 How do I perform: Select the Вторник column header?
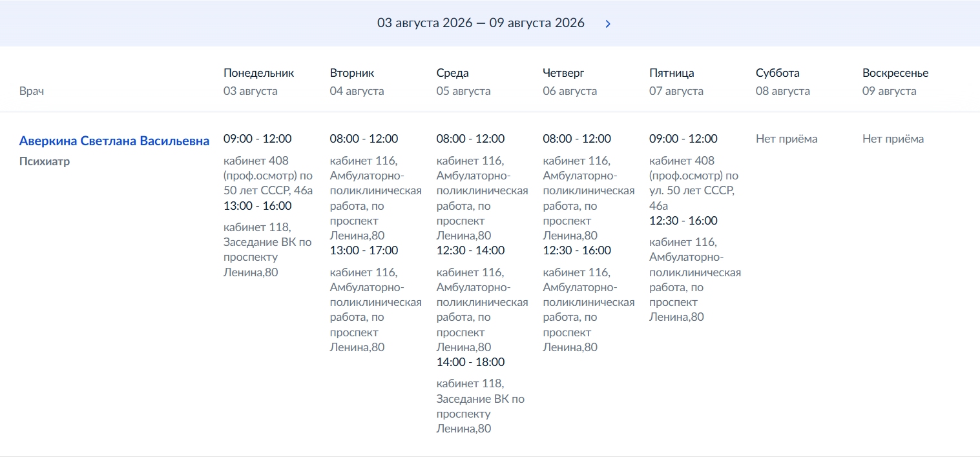pos(352,73)
